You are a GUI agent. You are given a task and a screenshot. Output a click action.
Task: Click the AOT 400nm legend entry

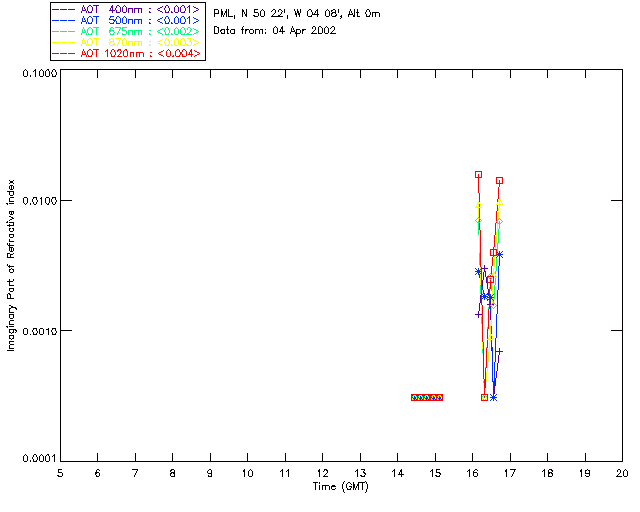pyautogui.click(x=126, y=9)
